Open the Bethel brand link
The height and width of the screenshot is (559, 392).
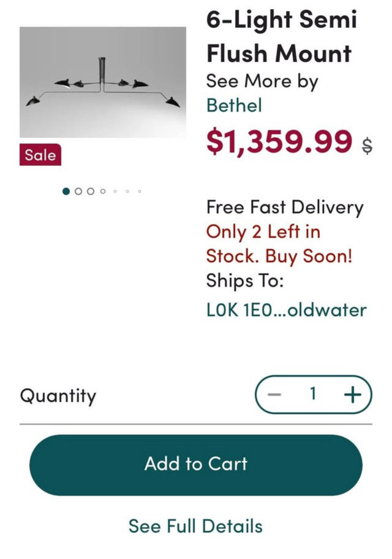coord(234,105)
